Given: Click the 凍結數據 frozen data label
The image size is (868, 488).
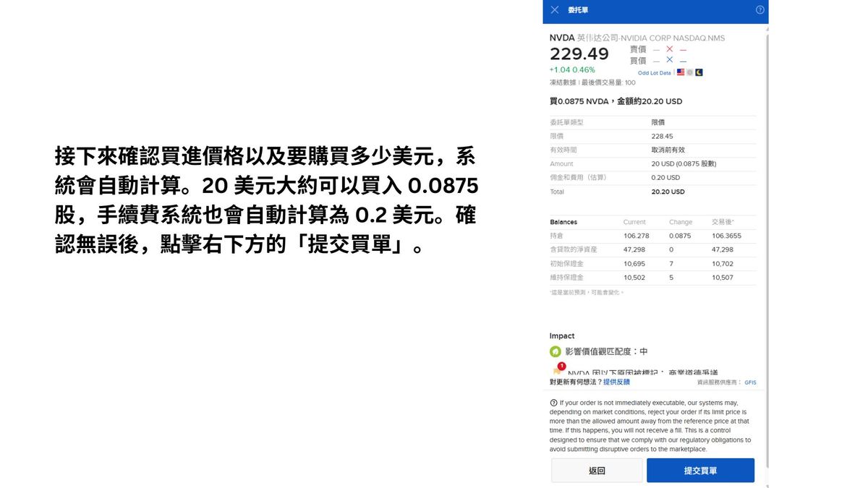Looking at the screenshot, I should 563,82.
